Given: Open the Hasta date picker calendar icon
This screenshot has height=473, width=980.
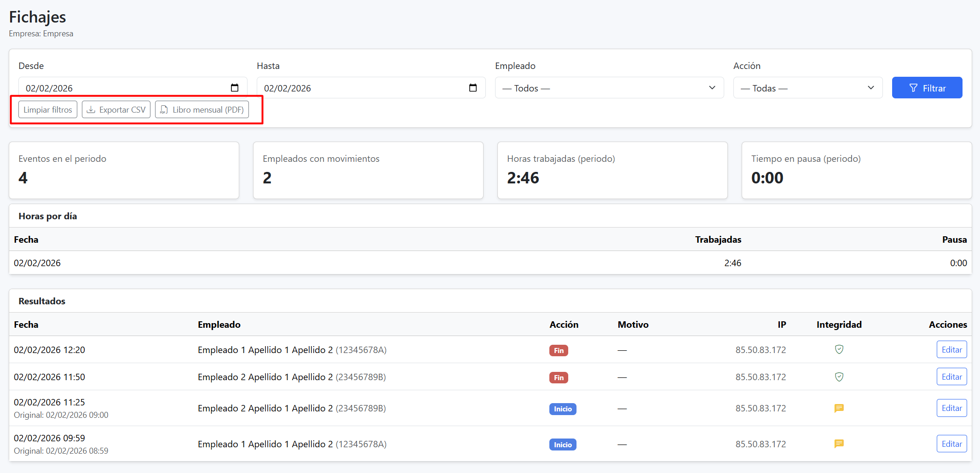Looking at the screenshot, I should click(x=473, y=88).
